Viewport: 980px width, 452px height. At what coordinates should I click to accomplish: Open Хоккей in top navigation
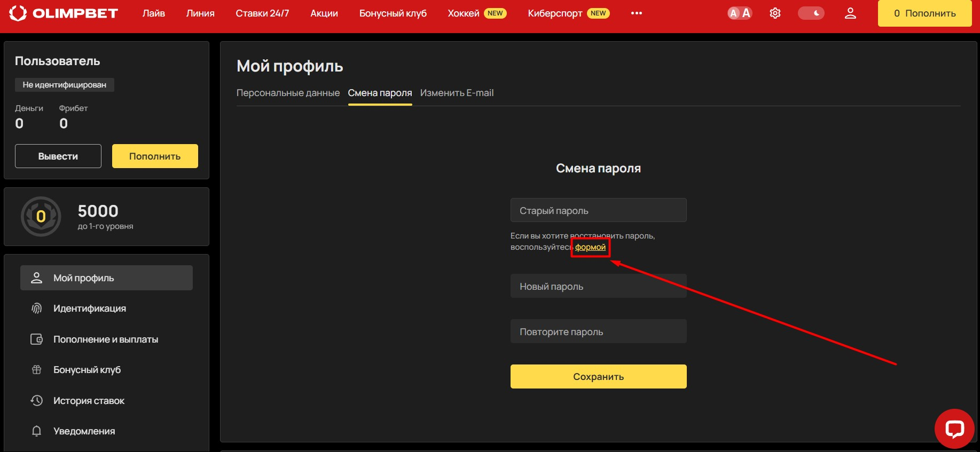pos(464,13)
